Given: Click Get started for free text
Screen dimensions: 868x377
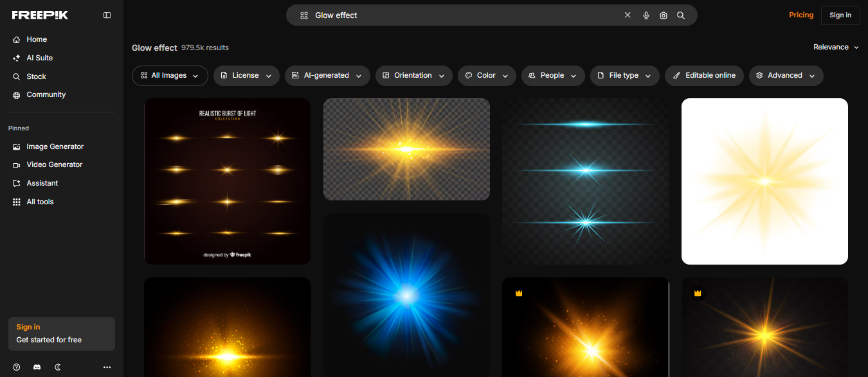Looking at the screenshot, I should [x=49, y=340].
